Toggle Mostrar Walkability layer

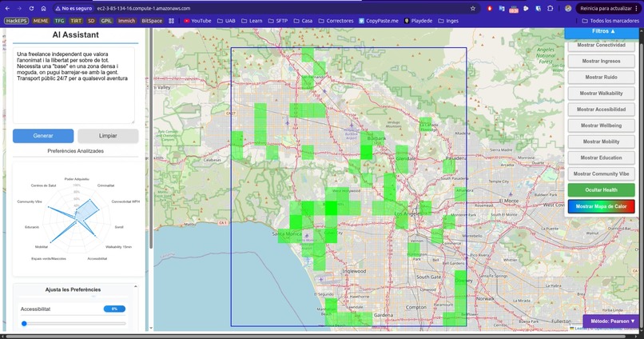tap(602, 94)
